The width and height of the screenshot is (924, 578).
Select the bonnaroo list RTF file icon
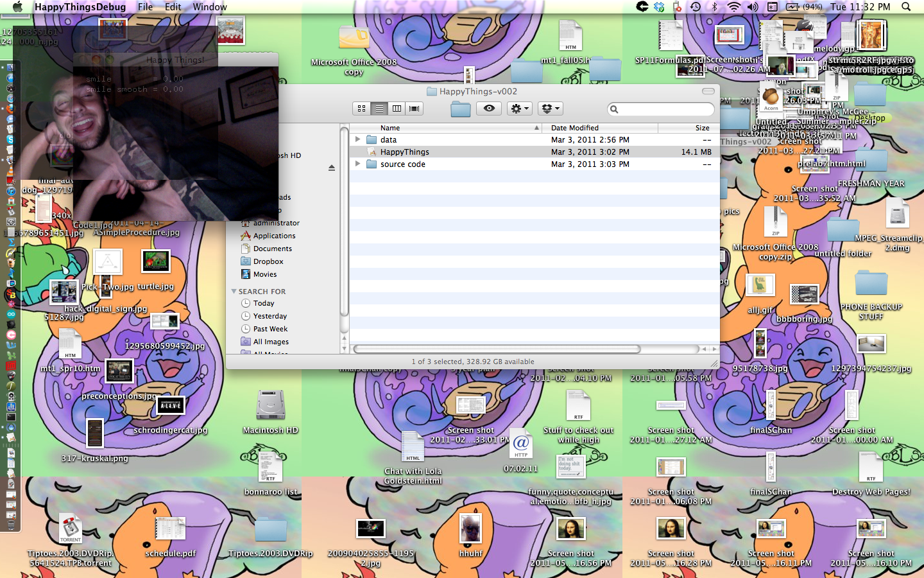270,466
